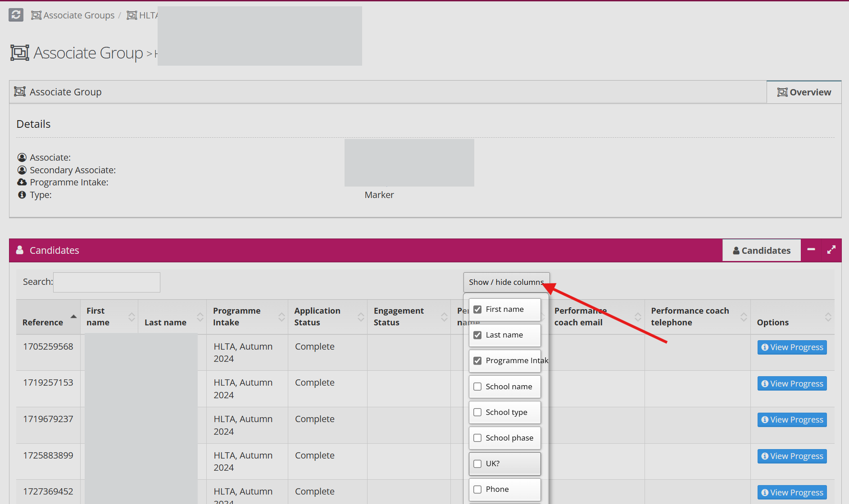This screenshot has height=504, width=849.
Task: Enable the Phone column checkbox
Action: coord(477,489)
